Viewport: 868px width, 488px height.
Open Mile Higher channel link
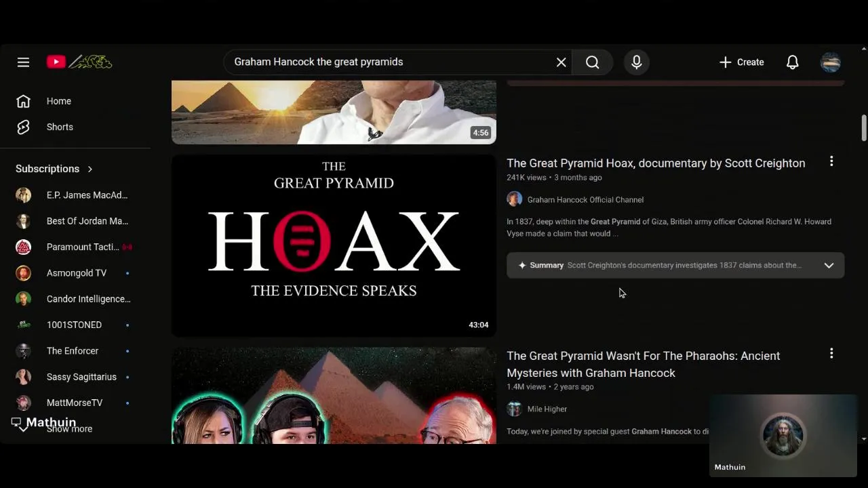tap(547, 409)
